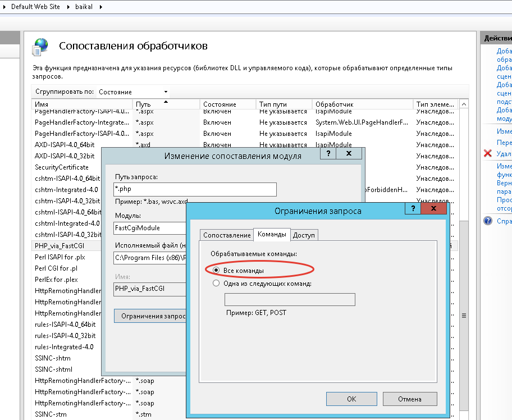Click help button in Изменение сопоставления модуля dialog
Viewport: 512px width, 420px height.
point(328,154)
